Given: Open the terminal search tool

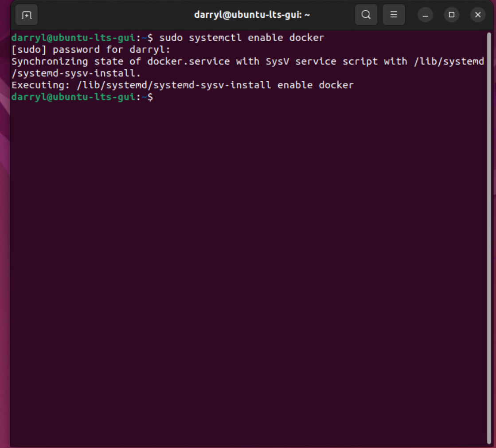Looking at the screenshot, I should (x=366, y=15).
